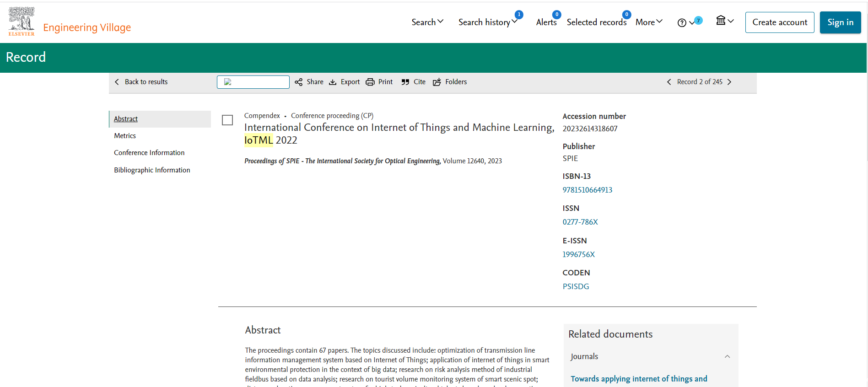Click the Cite quotation mark icon
The image size is (868, 387).
click(405, 82)
